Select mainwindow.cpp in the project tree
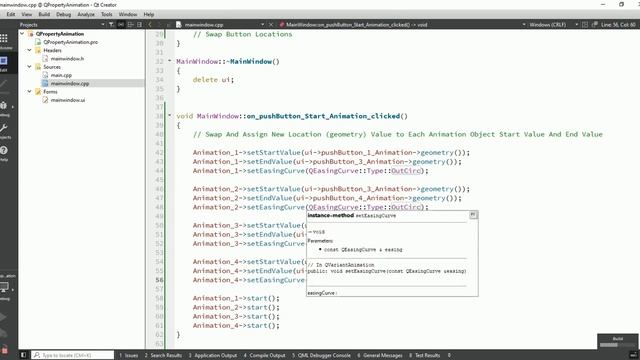 tap(70, 83)
